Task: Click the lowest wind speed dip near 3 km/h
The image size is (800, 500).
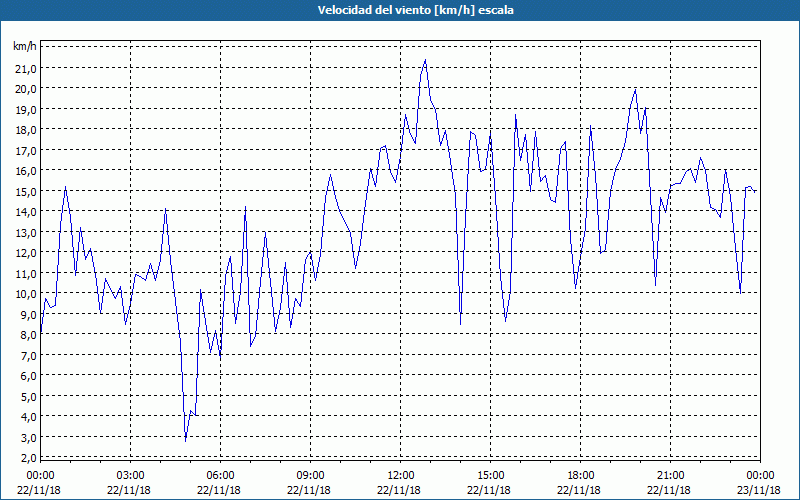Action: tap(185, 441)
